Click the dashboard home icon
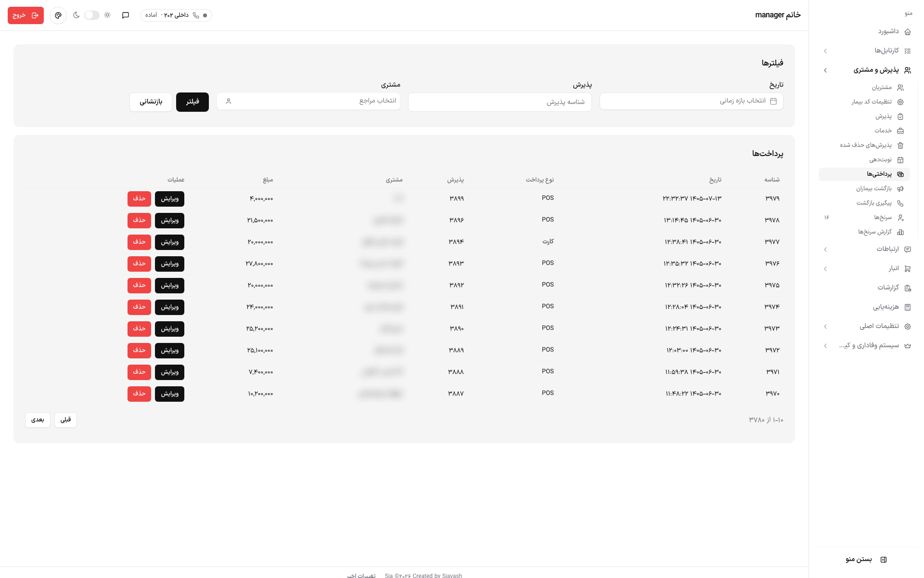The height and width of the screenshot is (578, 924). 908,32
